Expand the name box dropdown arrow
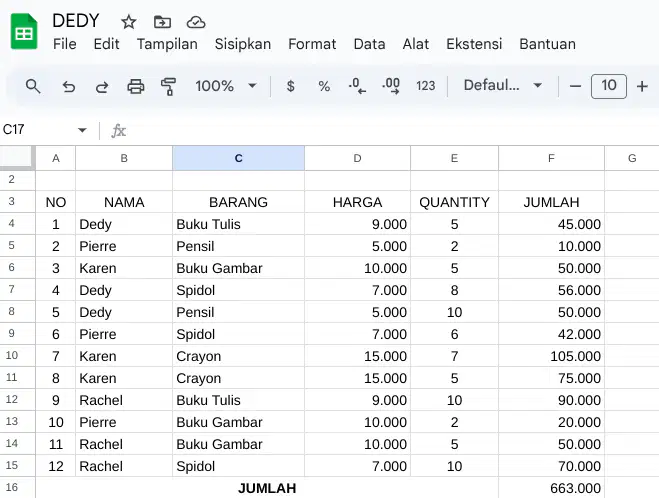This screenshot has width=659, height=498. click(x=82, y=130)
